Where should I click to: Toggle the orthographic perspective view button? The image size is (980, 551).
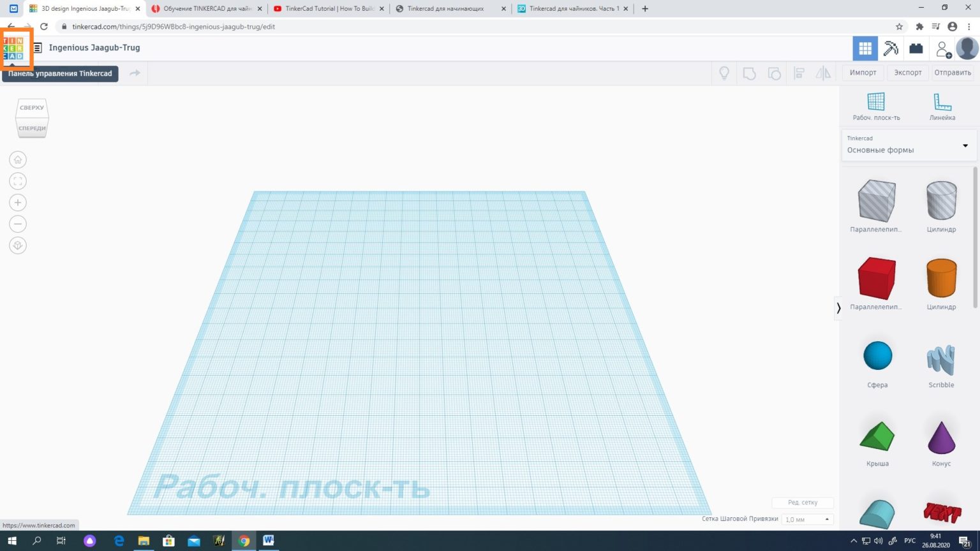[x=18, y=246]
